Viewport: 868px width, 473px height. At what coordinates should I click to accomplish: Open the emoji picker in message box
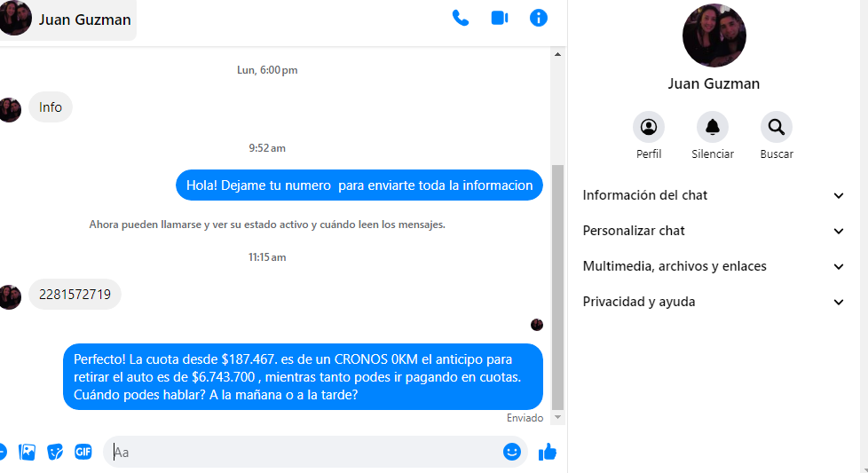511,452
